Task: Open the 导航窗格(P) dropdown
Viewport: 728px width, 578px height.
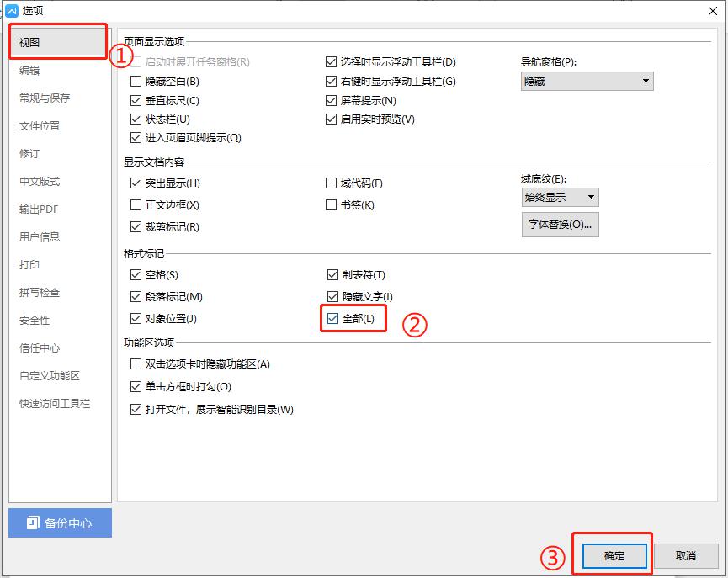Action: point(587,82)
